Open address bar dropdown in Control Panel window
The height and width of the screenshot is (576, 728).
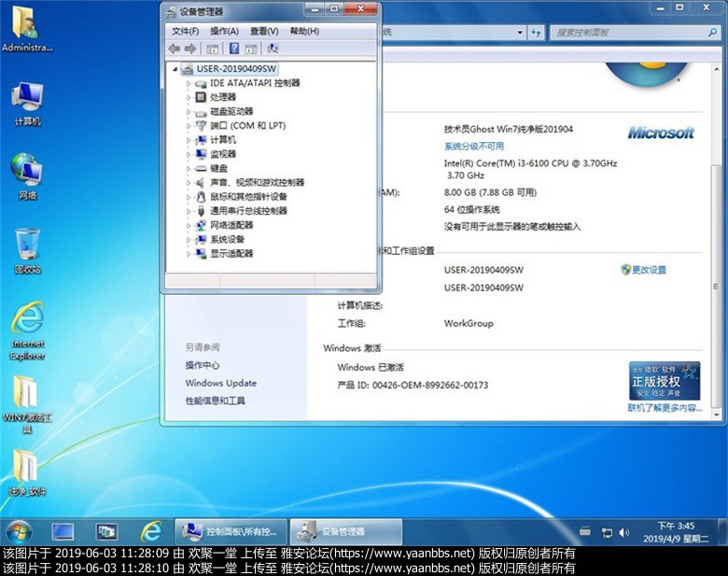coord(520,33)
